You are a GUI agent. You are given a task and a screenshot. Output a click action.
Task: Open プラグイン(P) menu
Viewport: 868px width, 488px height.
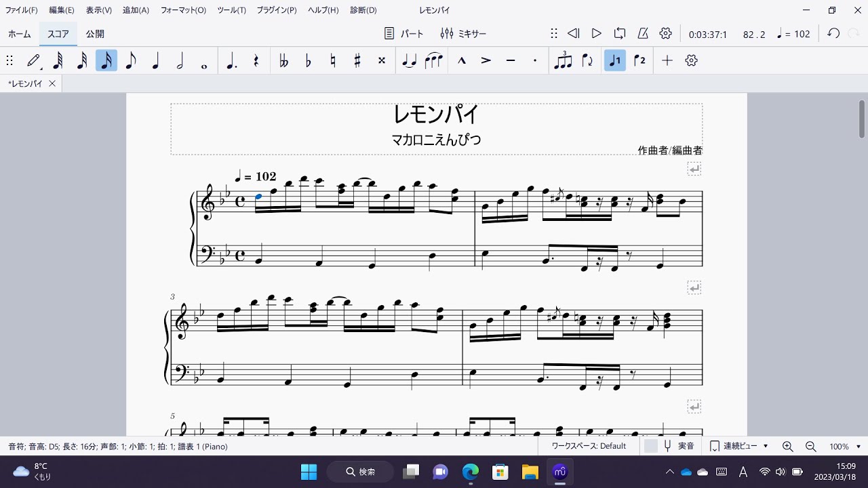[x=277, y=10]
